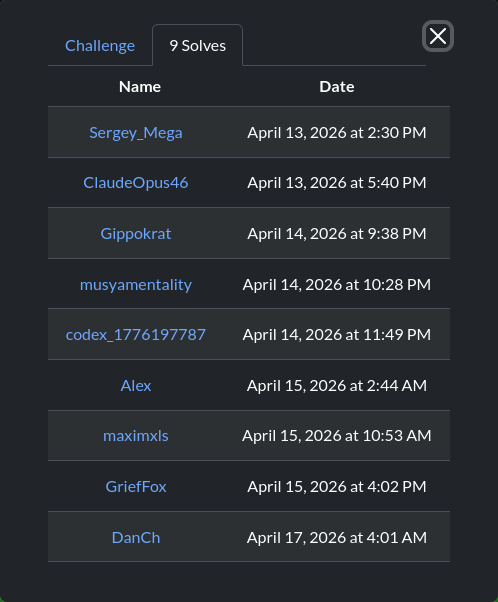Close the solves dialog with X icon
Viewport: 498px width, 602px height.
coord(438,36)
